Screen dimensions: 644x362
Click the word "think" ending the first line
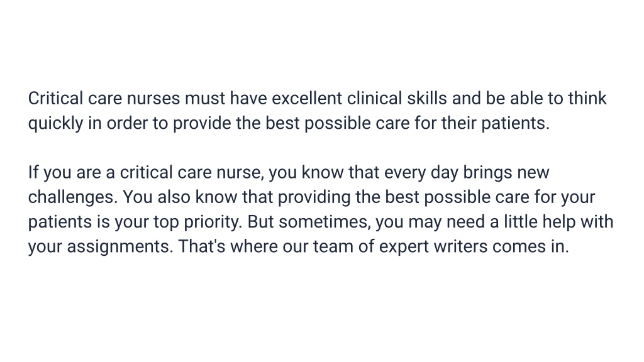click(587, 99)
